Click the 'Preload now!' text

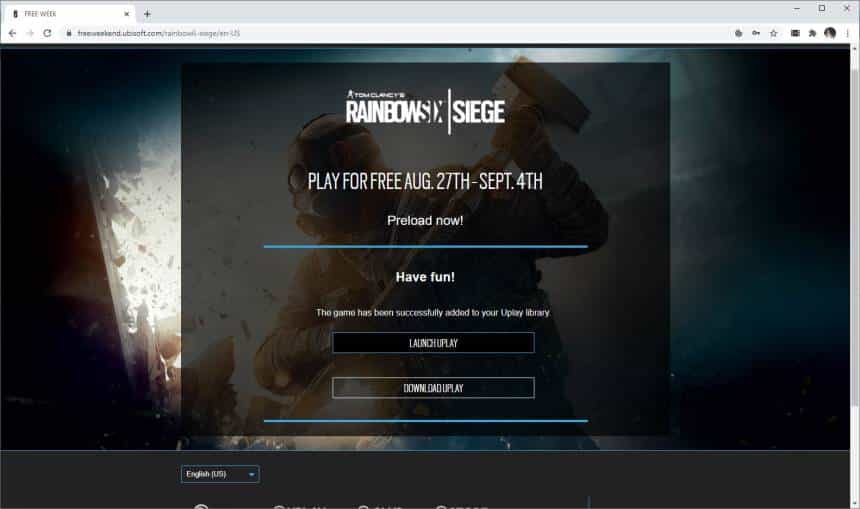tap(425, 220)
